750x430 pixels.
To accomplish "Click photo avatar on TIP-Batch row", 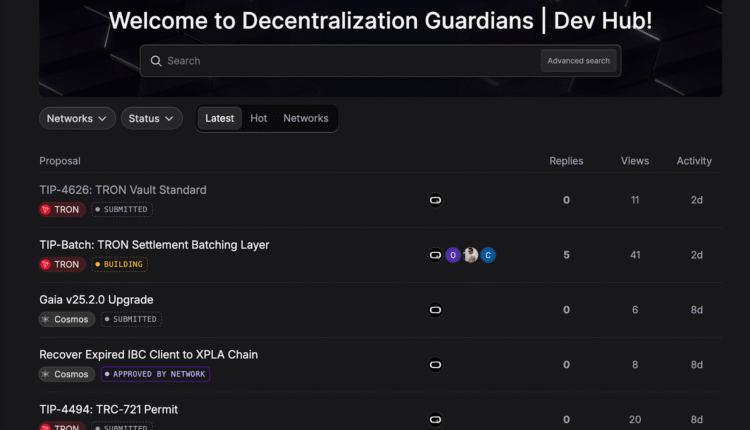I will point(470,255).
